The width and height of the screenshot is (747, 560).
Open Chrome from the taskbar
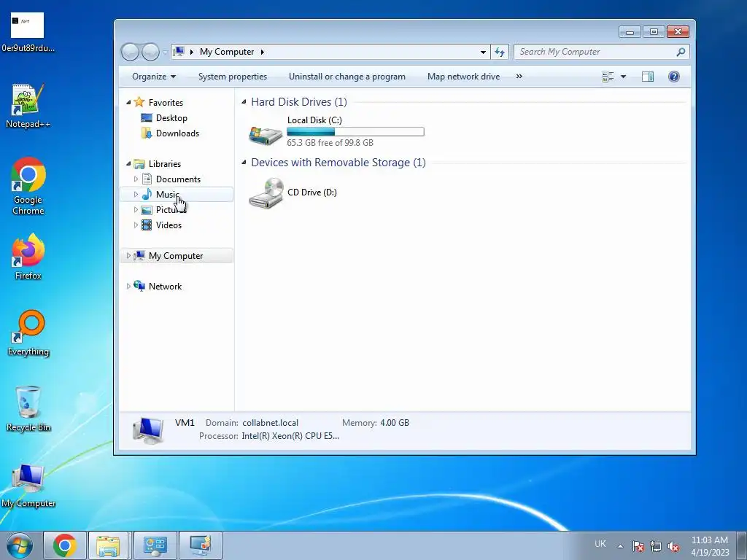pyautogui.click(x=65, y=545)
